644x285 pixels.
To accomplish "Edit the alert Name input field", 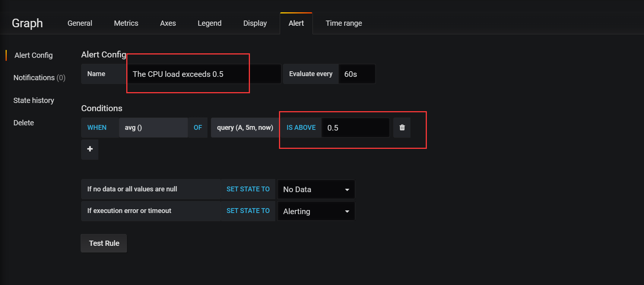I will 204,74.
